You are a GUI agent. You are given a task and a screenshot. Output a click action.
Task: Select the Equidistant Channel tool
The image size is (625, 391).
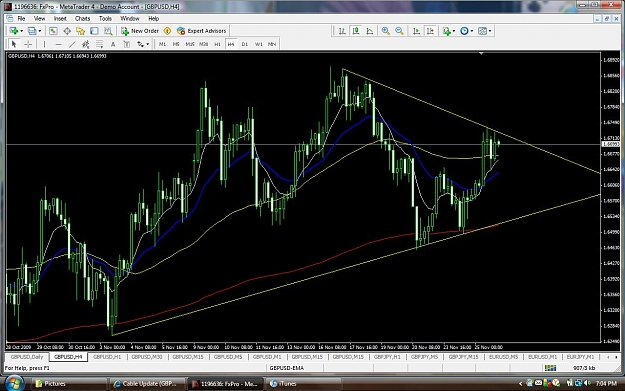(85, 44)
